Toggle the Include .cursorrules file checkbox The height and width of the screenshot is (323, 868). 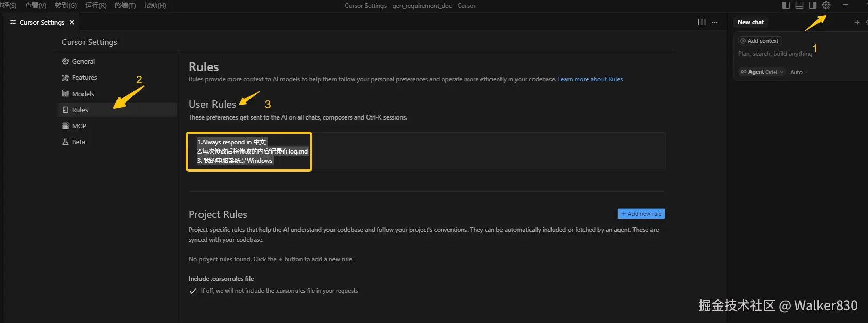193,291
